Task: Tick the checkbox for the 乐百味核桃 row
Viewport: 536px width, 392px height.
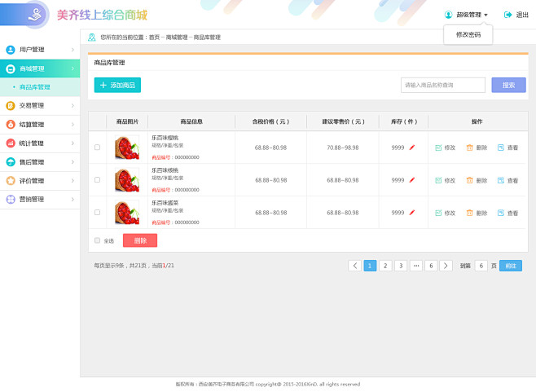Action: 98,180
